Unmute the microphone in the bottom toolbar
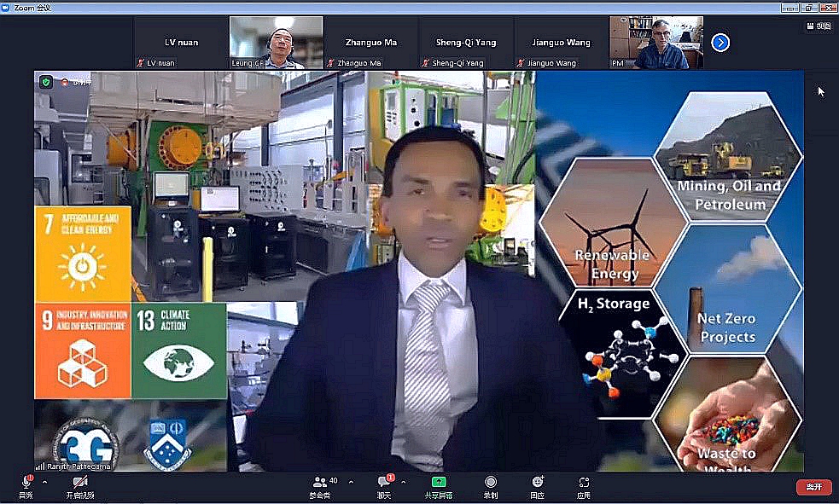Image resolution: width=839 pixels, height=504 pixels. point(26,484)
